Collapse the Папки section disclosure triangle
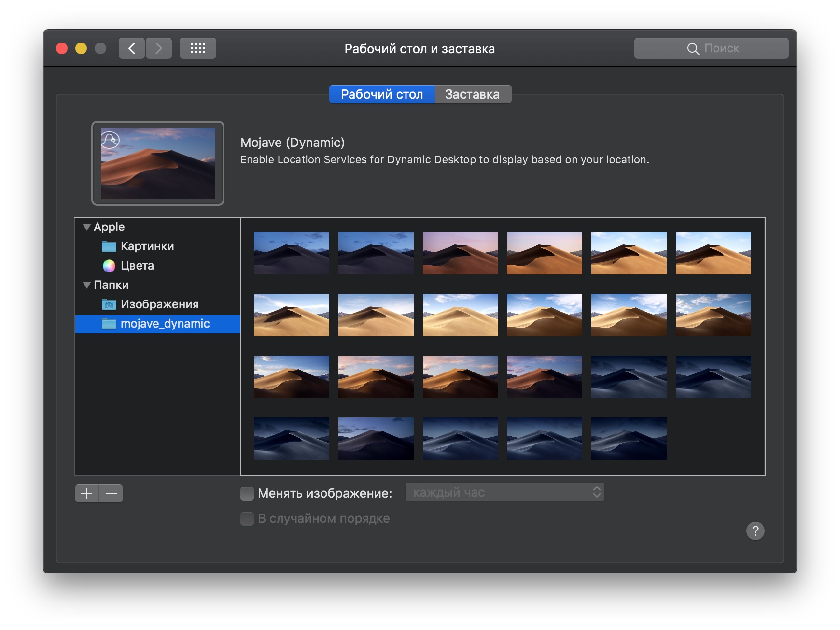Viewport: 840px width, 630px height. (87, 285)
